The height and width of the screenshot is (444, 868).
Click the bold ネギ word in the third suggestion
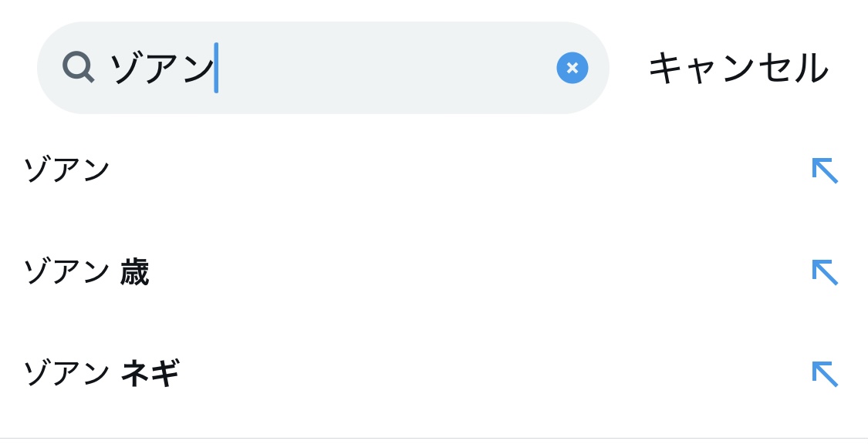pyautogui.click(x=150, y=374)
